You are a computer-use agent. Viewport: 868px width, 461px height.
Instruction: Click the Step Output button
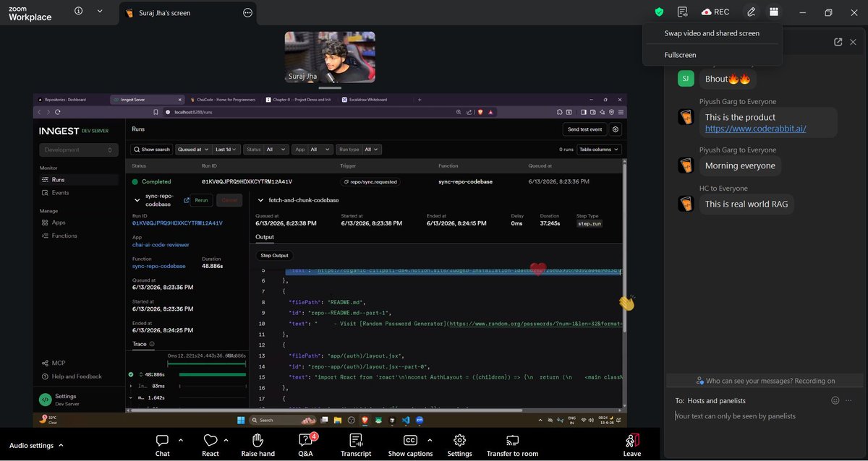tap(274, 256)
